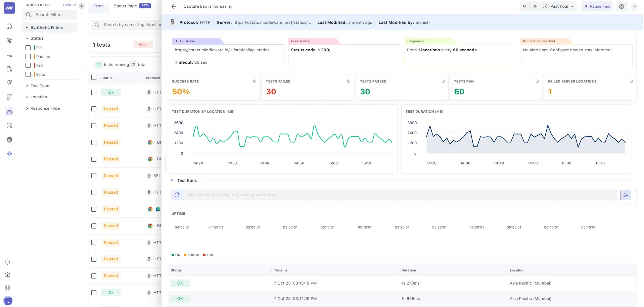Click the Pause Test button
Image resolution: width=644 pixels, height=307 pixels.
(597, 6)
